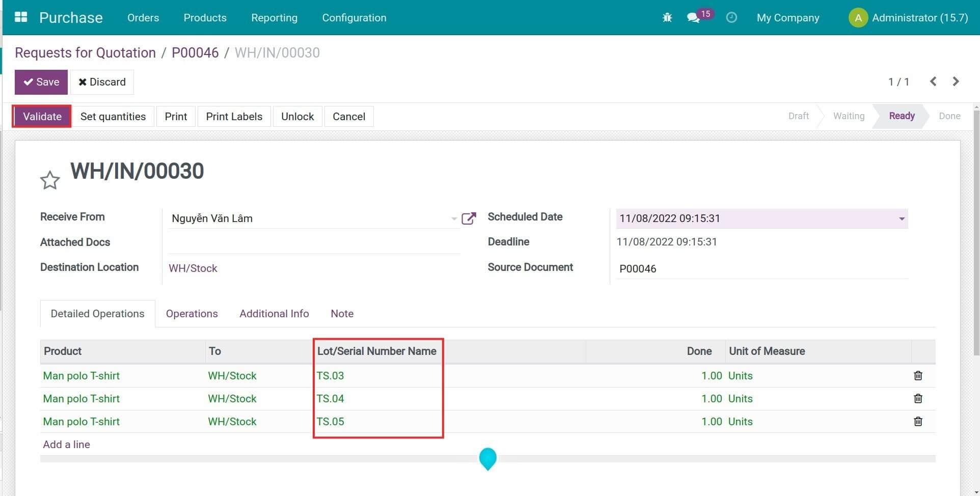980x496 pixels.
Task: Delete the TS.03 line with trash icon
Action: [918, 376]
